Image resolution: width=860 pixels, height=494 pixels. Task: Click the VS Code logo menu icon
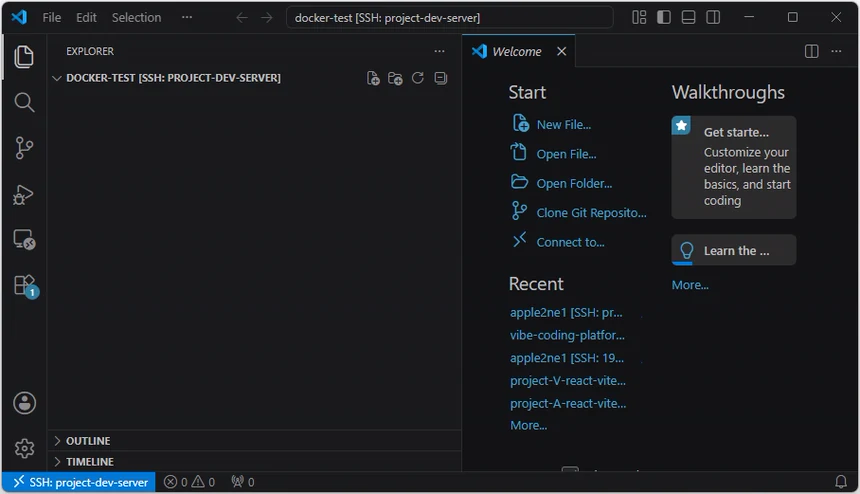19,18
